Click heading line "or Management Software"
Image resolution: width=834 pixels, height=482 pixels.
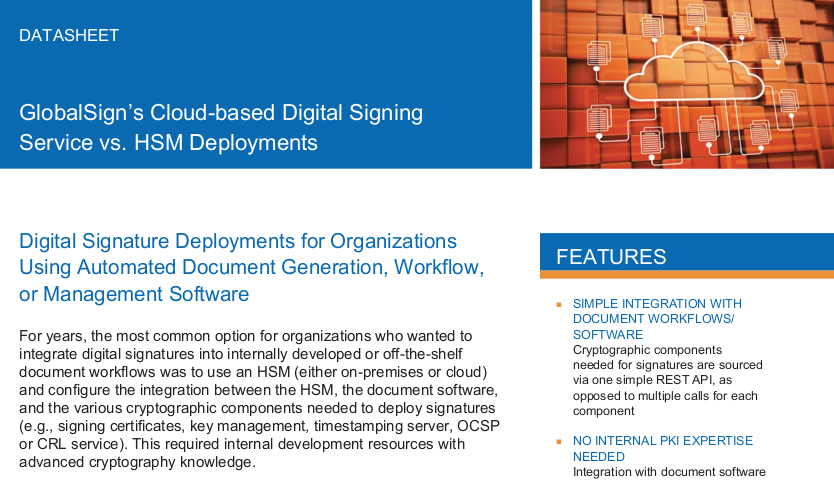click(x=134, y=294)
